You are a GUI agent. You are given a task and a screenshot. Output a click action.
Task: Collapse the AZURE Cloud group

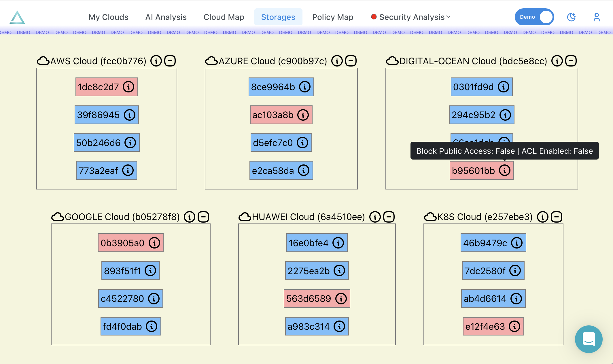coord(351,61)
